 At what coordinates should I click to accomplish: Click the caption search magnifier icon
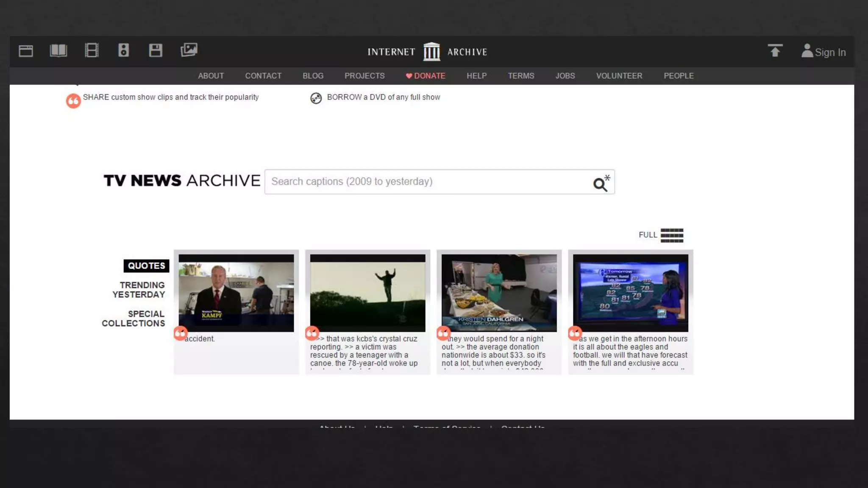[601, 183]
